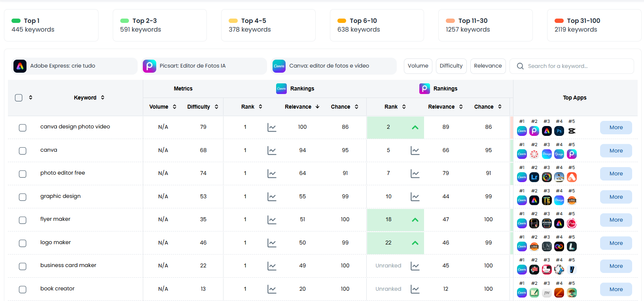Click search magnifier icon in keyword field
Screen dimensions: 644x301
tap(520, 66)
